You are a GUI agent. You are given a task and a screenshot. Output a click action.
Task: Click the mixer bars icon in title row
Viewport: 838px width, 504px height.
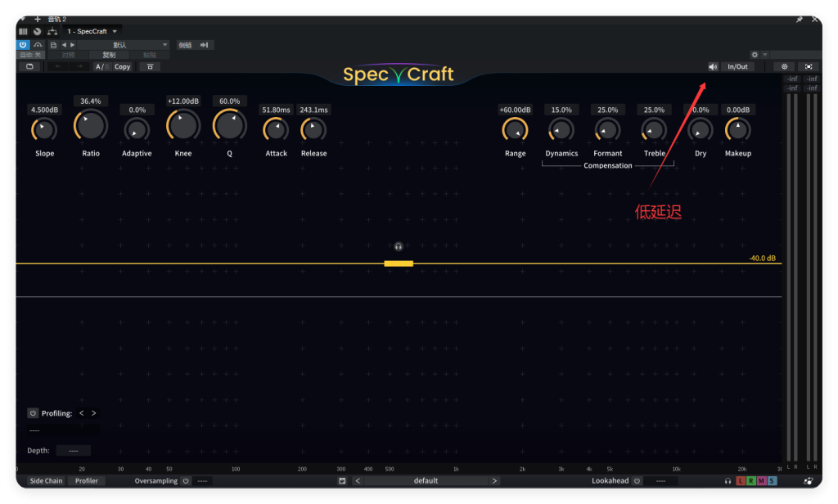coord(23,32)
